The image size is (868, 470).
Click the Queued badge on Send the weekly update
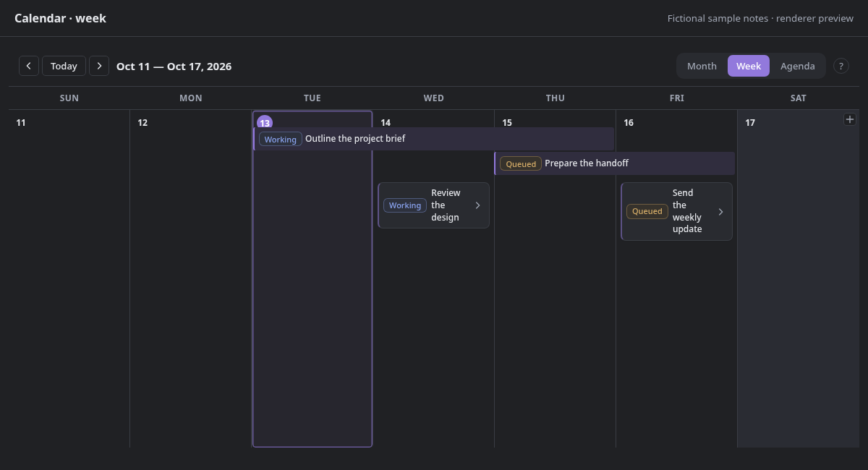647,211
